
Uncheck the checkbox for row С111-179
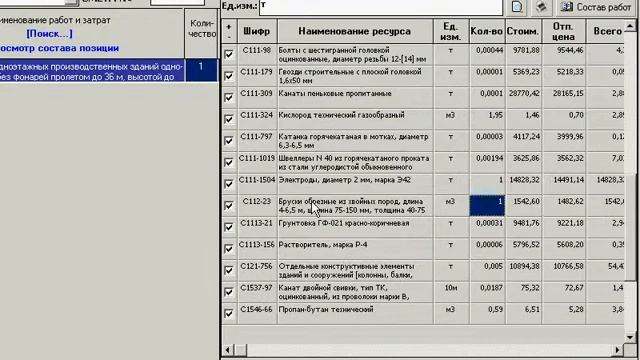229,76
